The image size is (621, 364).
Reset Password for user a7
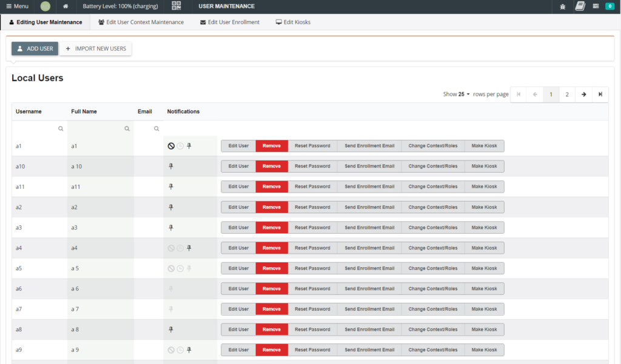(x=312, y=309)
